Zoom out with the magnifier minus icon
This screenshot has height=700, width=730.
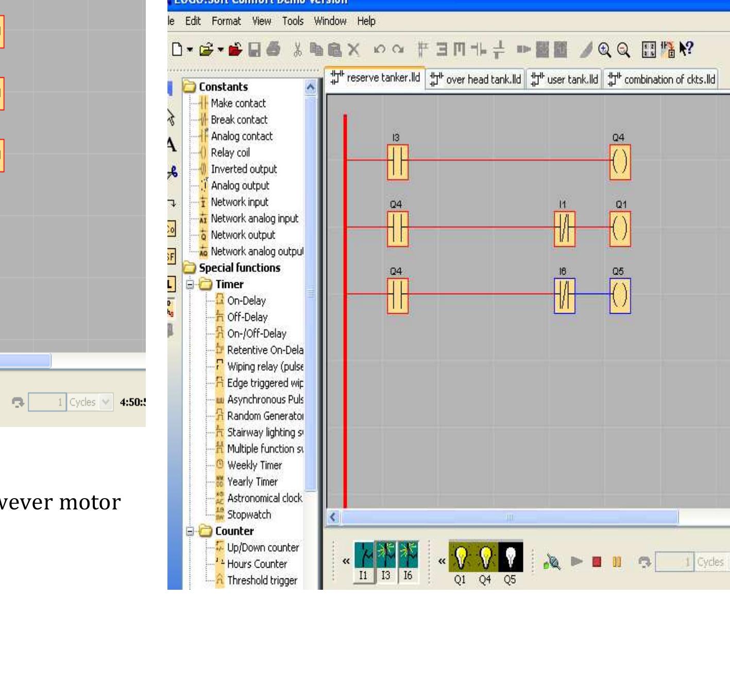click(623, 49)
